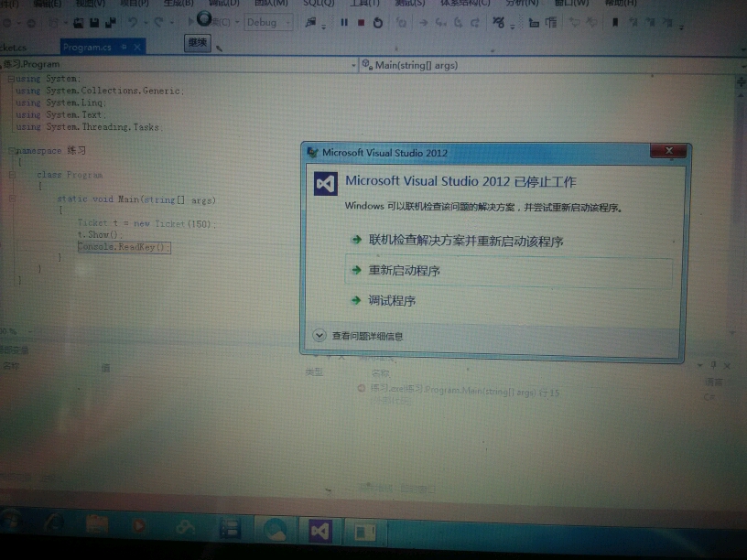Collapse the static void Main method block
747x560 pixels.
(12, 199)
